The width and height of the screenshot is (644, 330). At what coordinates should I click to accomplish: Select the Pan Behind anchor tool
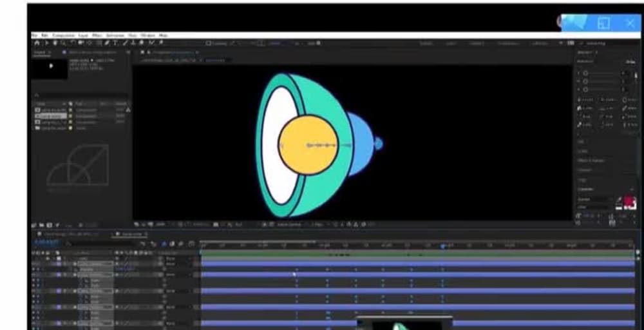tap(89, 43)
